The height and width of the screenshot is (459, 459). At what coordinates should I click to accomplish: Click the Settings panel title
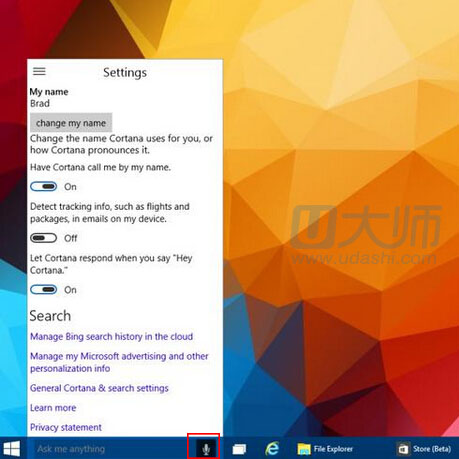pyautogui.click(x=125, y=72)
